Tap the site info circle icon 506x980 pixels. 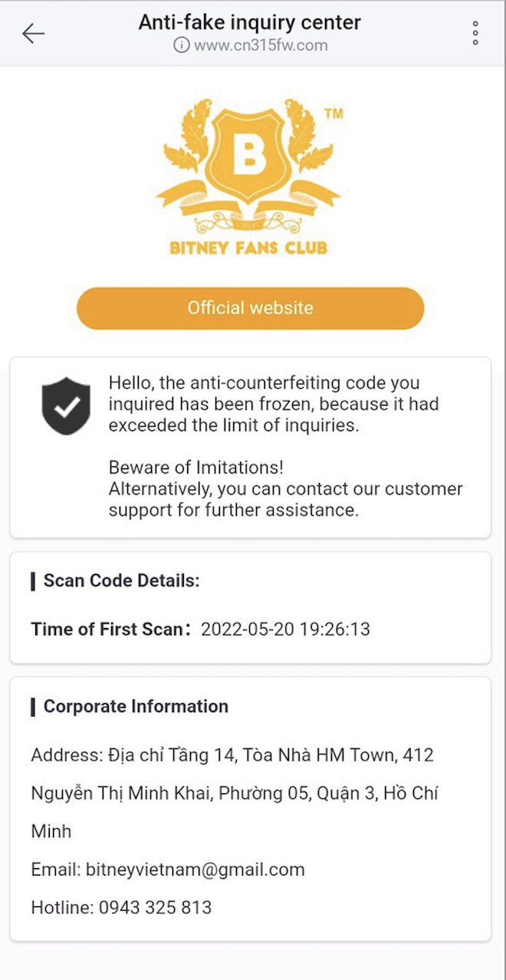tap(181, 45)
